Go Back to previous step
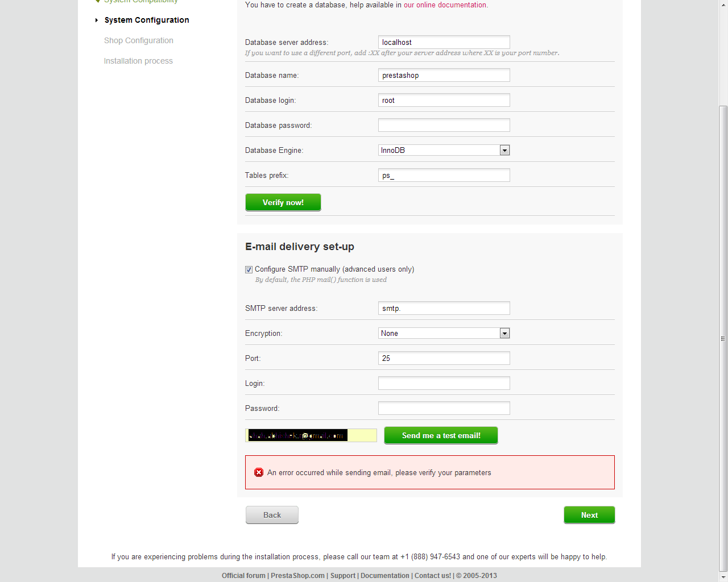 (272, 515)
